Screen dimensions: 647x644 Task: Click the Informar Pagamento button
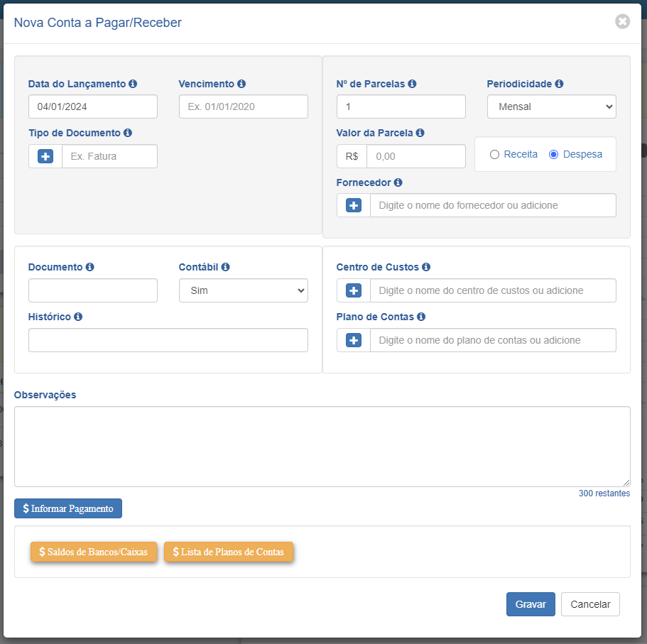tap(68, 508)
